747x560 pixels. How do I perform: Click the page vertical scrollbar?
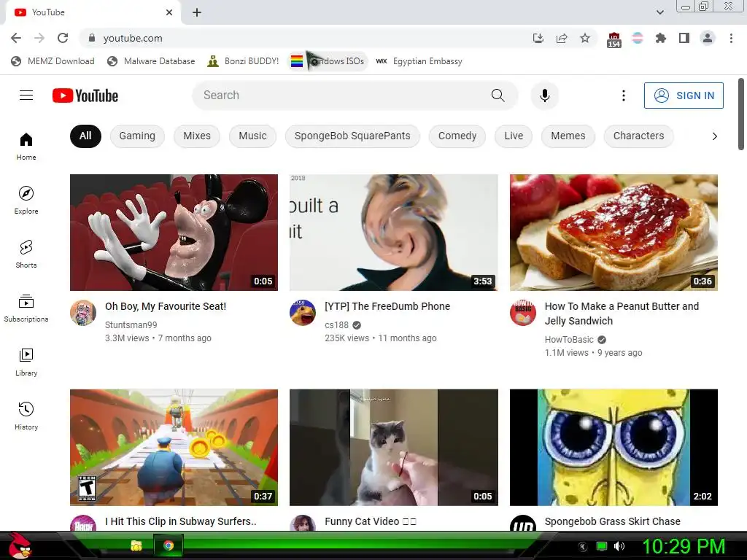tap(741, 114)
